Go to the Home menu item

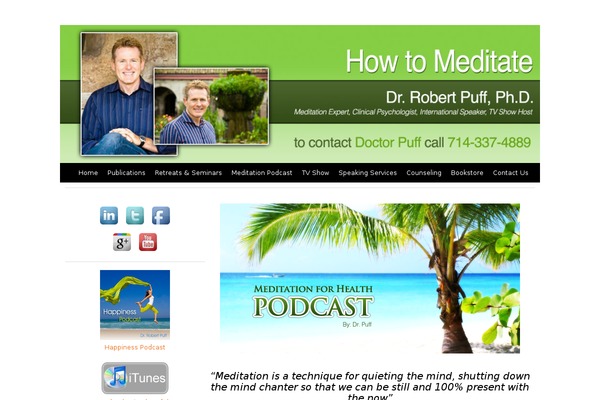click(88, 173)
